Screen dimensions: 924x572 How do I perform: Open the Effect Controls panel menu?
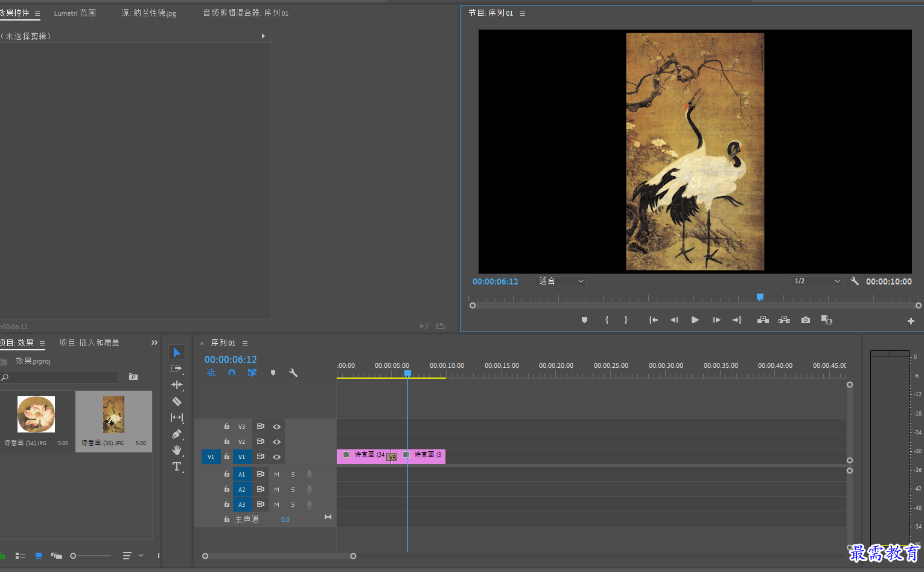[37, 13]
